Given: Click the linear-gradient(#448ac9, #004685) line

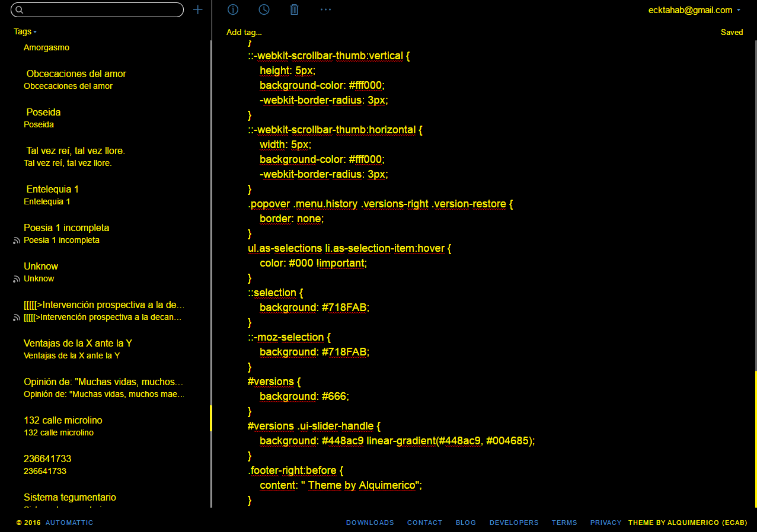Looking at the screenshot, I should point(397,441).
